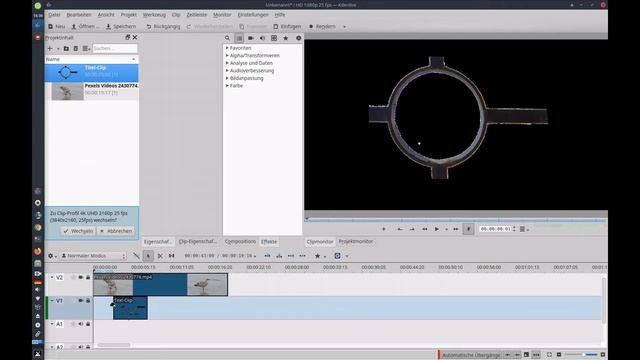Screen dimensions: 640x360
Task: Click the extract zone icon in timeline toolbar
Action: 291,256
